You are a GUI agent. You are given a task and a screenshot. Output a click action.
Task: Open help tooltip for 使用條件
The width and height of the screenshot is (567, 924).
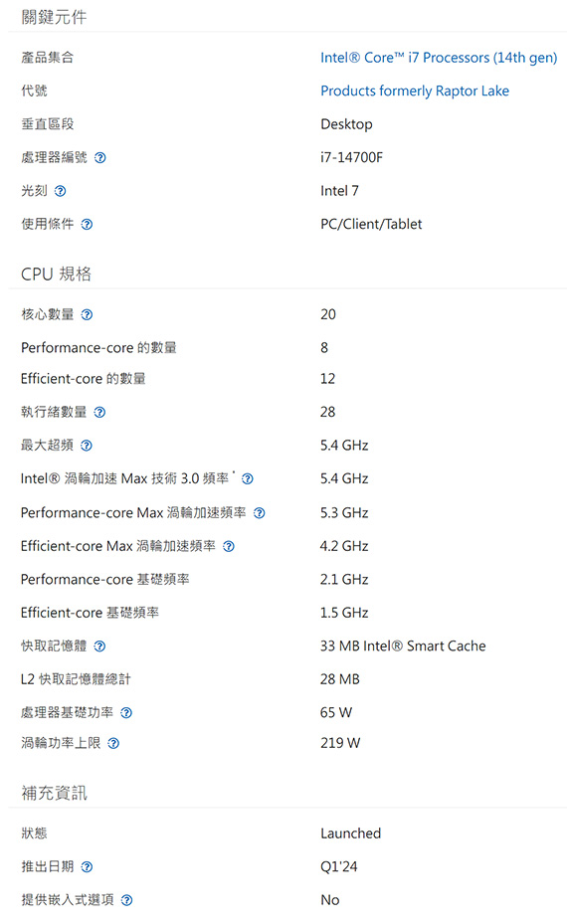click(x=87, y=225)
